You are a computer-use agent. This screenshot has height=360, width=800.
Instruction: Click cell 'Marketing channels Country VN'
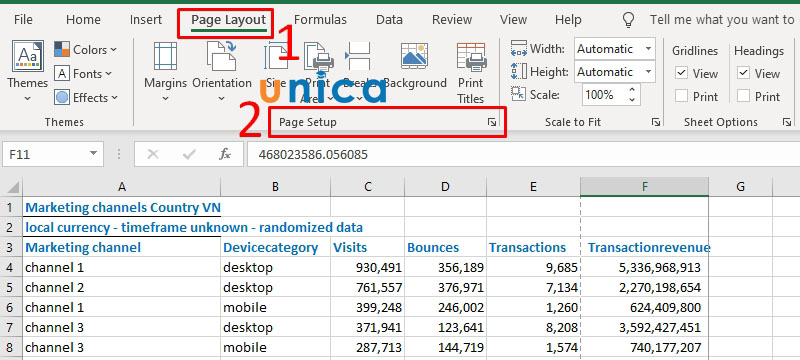pyautogui.click(x=121, y=208)
